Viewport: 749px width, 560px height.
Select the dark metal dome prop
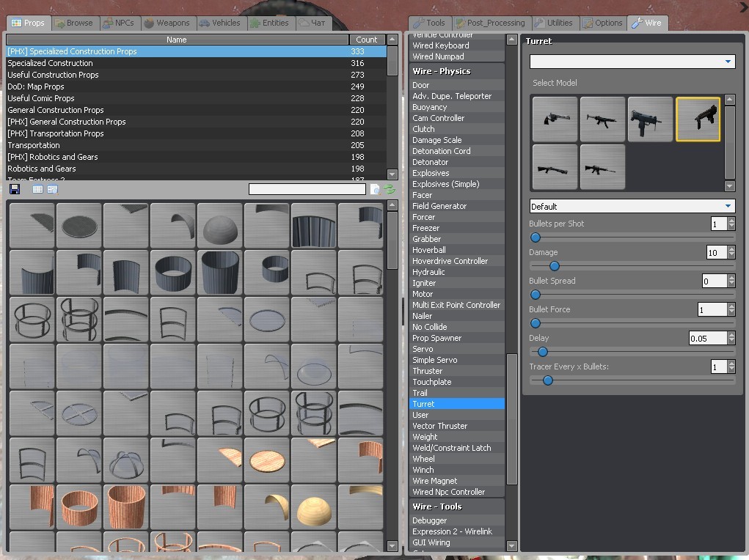tap(219, 226)
